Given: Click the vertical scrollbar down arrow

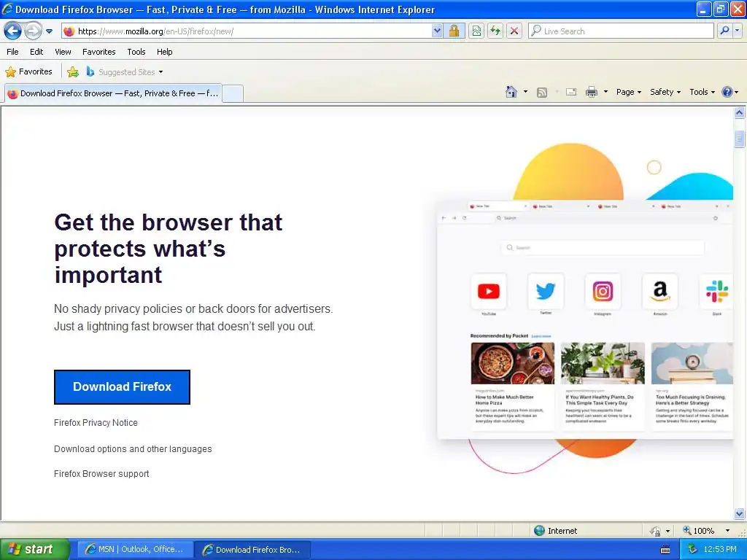Looking at the screenshot, I should pos(740,514).
